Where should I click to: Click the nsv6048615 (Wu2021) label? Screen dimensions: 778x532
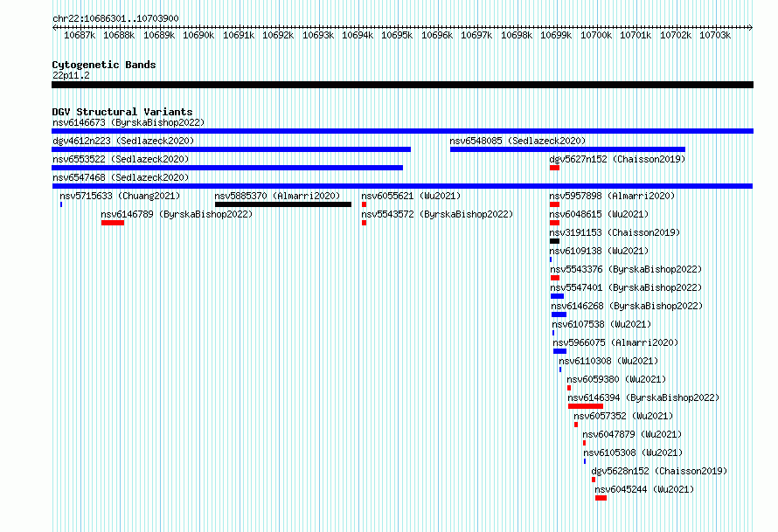pyautogui.click(x=599, y=214)
